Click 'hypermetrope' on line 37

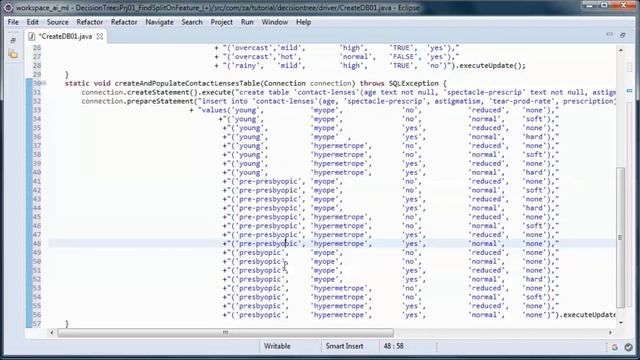(x=339, y=146)
